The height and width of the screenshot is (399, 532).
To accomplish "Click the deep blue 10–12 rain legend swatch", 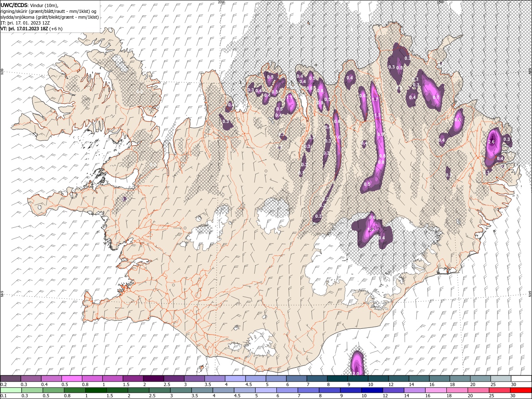I will (372, 390).
